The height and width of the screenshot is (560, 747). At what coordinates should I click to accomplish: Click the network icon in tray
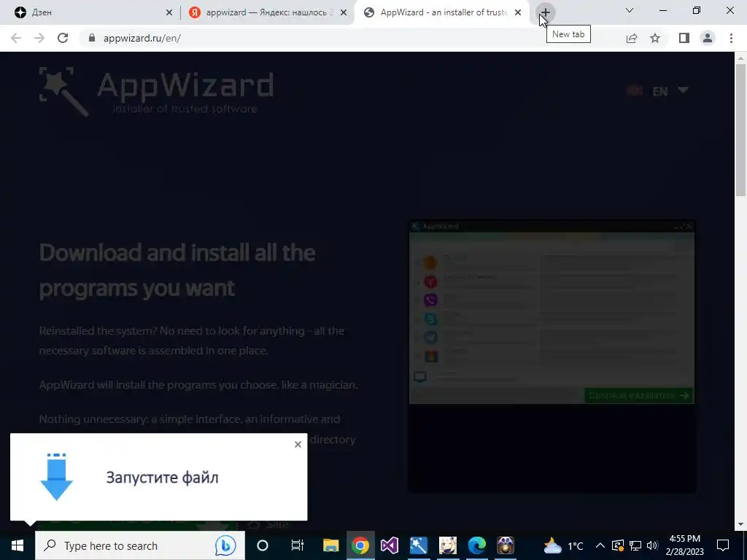click(x=635, y=545)
